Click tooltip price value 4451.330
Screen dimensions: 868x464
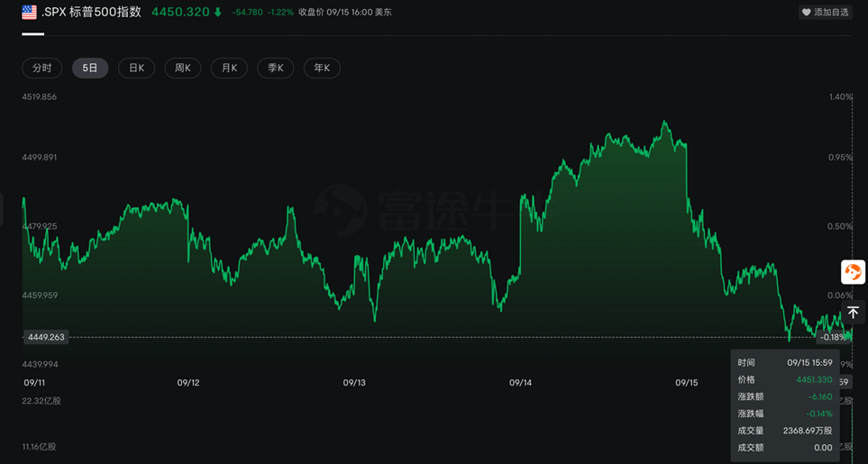(x=814, y=380)
